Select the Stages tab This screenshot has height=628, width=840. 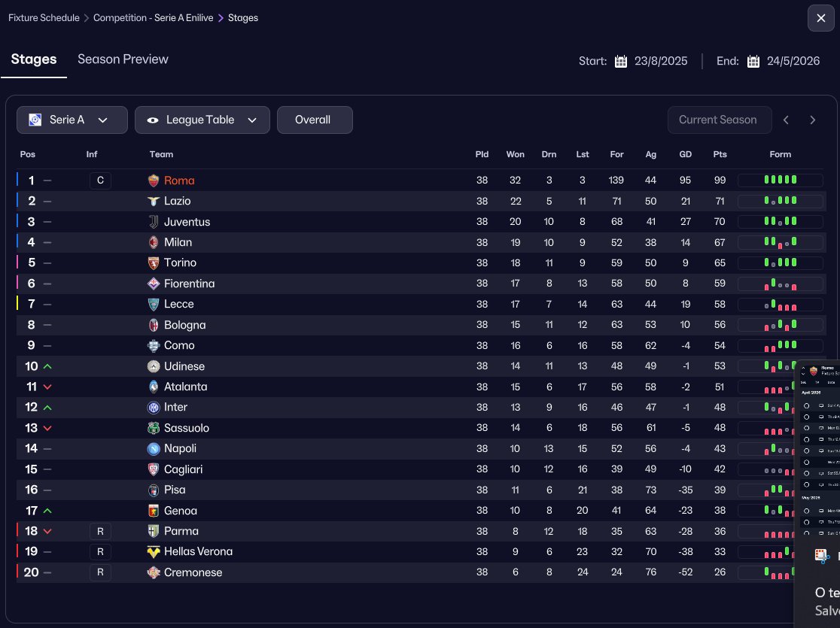[34, 59]
